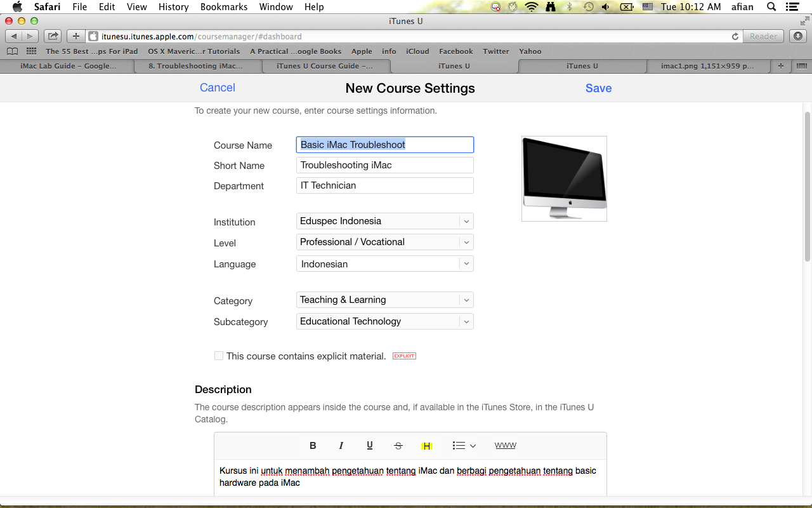Click the Course Name input field
The image size is (812, 508).
click(385, 145)
